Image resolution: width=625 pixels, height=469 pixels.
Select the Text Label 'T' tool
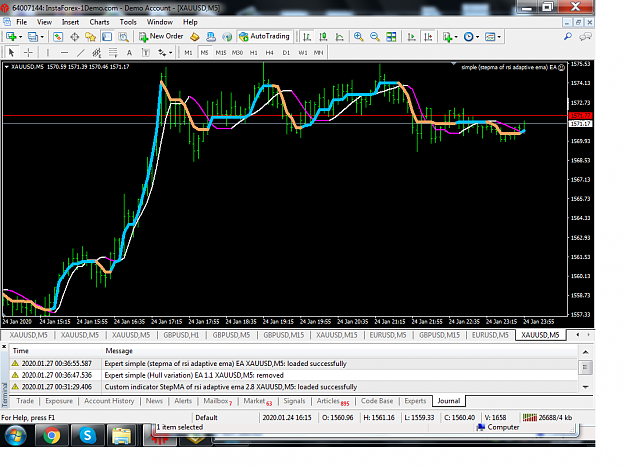click(146, 52)
